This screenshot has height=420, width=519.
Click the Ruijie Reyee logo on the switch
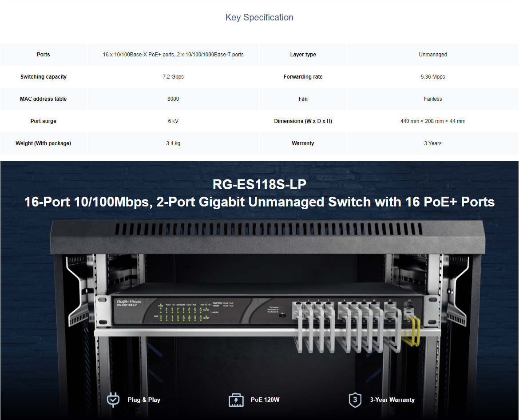pyautogui.click(x=129, y=301)
